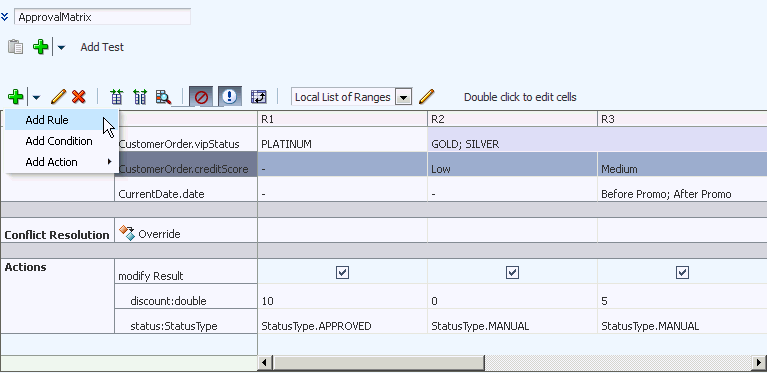Click the Conflict Resolution row label
Screen dimensions: 767x373
point(57,235)
